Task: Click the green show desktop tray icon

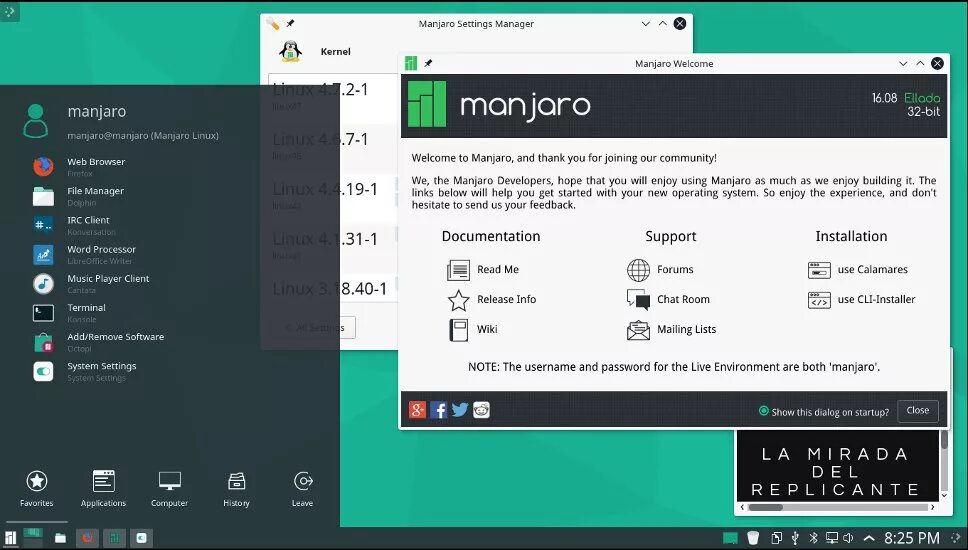Action: pyautogui.click(x=730, y=538)
